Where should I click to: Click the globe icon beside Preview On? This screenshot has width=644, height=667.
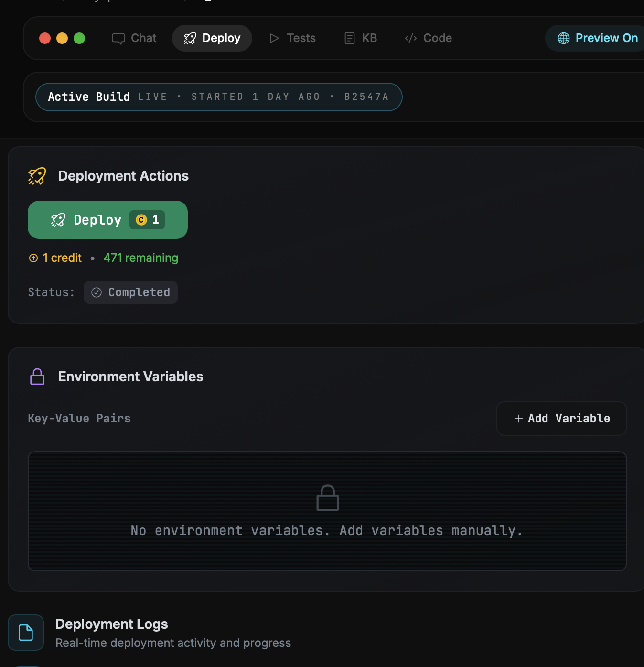(x=564, y=38)
